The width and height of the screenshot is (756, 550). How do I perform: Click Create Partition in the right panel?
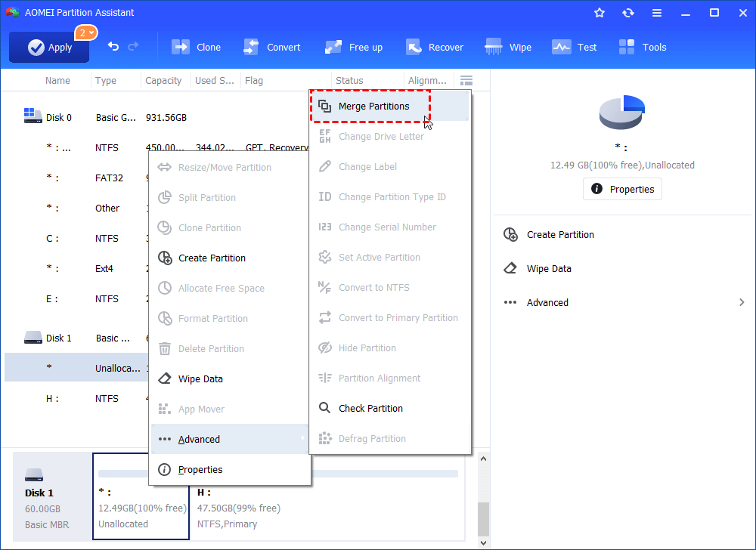tap(560, 234)
